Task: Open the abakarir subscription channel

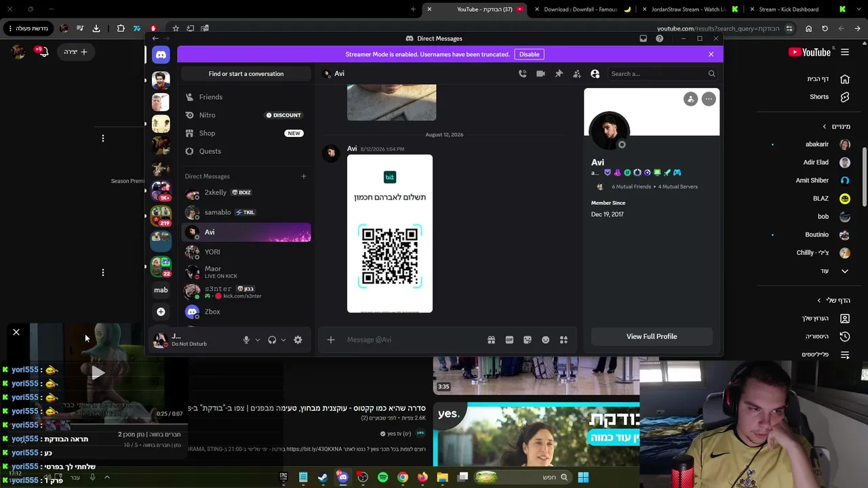Action: point(827,144)
